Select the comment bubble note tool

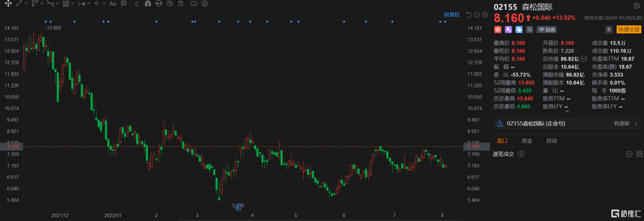coord(124,4)
